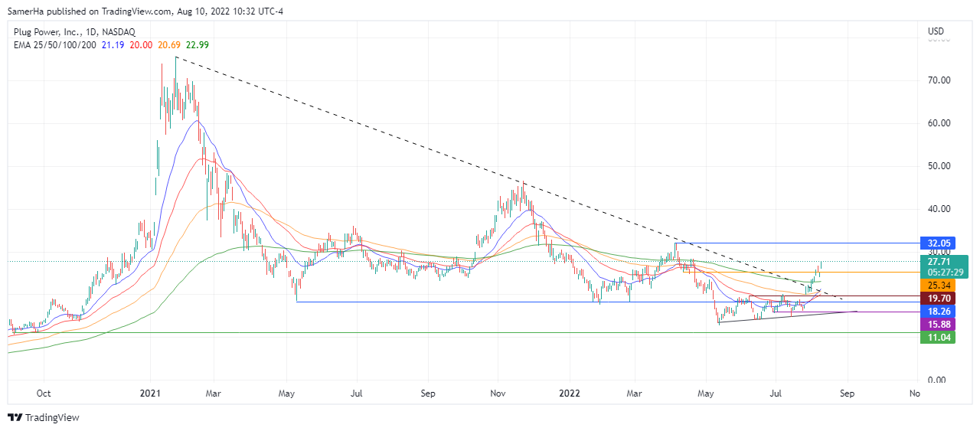Click the 50.00 price axis label

(x=939, y=166)
